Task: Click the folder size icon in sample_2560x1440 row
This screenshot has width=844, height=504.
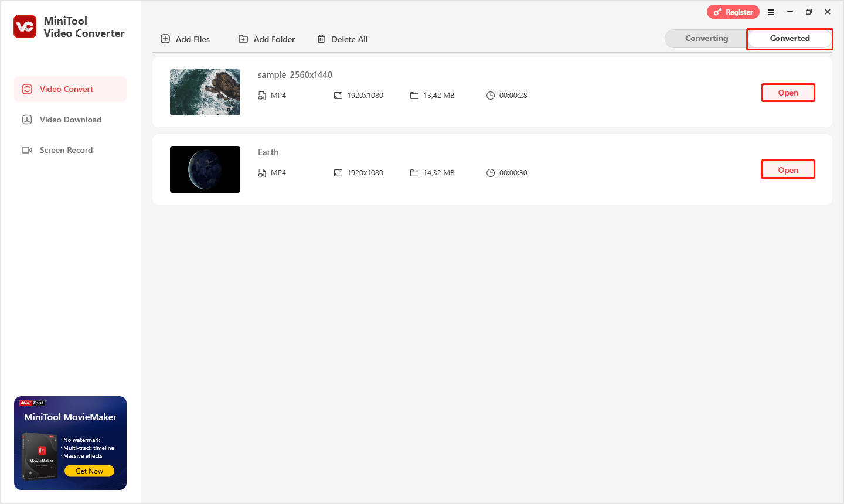Action: (414, 96)
